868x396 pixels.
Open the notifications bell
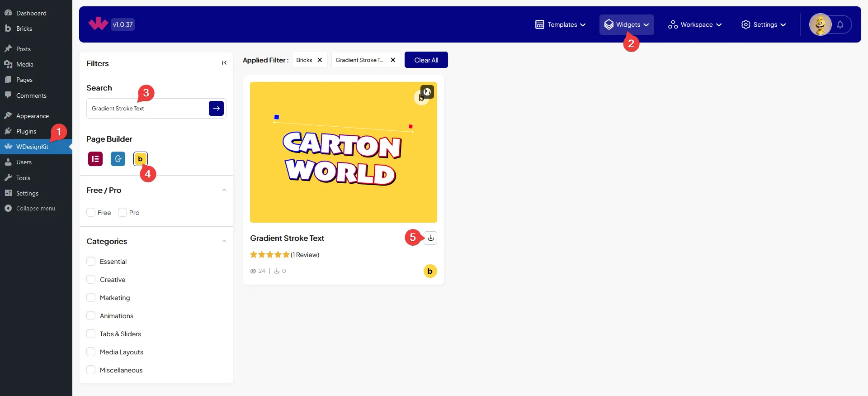click(840, 25)
